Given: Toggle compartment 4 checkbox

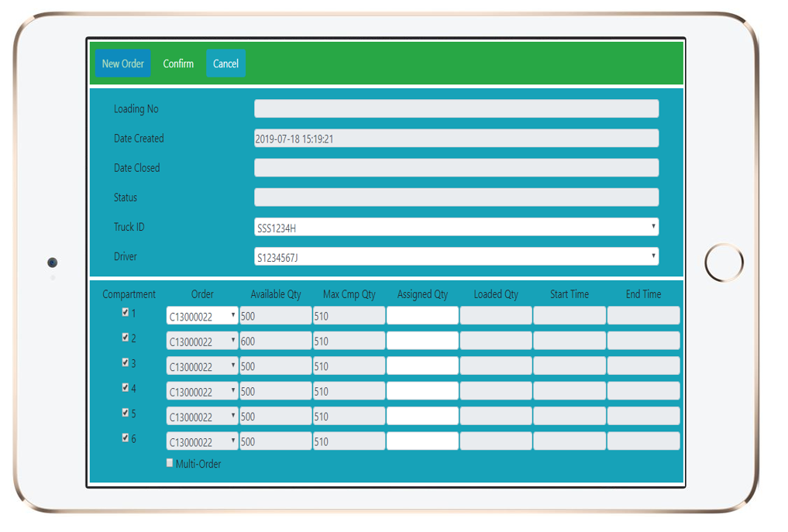Looking at the screenshot, I should [126, 387].
